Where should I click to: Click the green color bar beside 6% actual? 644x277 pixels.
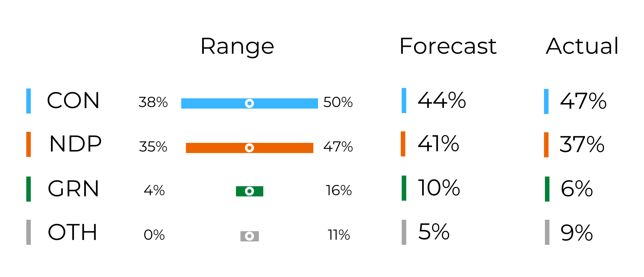point(547,189)
